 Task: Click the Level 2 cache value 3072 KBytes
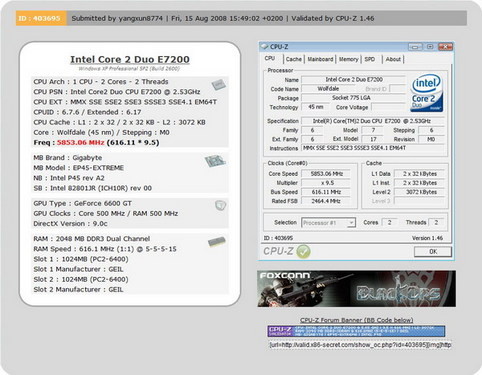[x=420, y=192]
